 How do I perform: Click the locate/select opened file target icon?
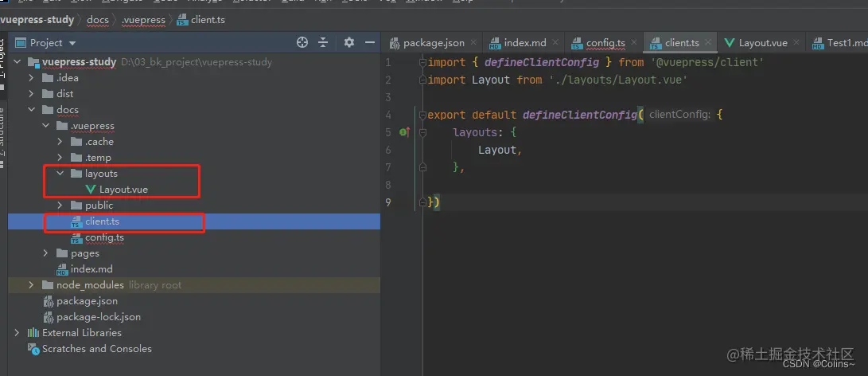click(302, 43)
